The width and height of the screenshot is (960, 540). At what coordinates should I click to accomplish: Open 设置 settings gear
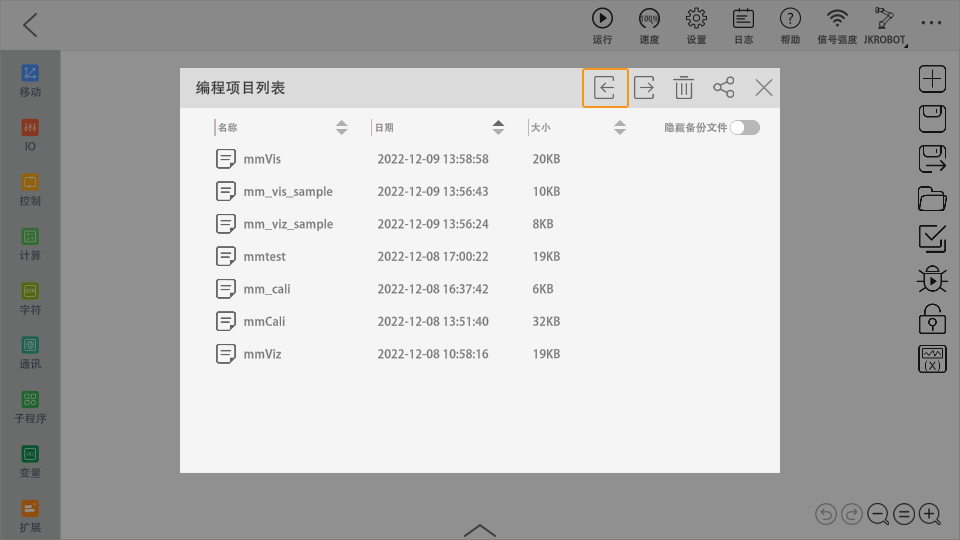point(696,26)
